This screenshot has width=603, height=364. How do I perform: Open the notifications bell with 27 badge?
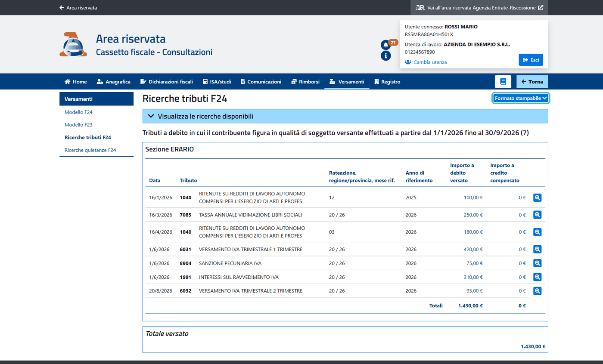[x=386, y=45]
